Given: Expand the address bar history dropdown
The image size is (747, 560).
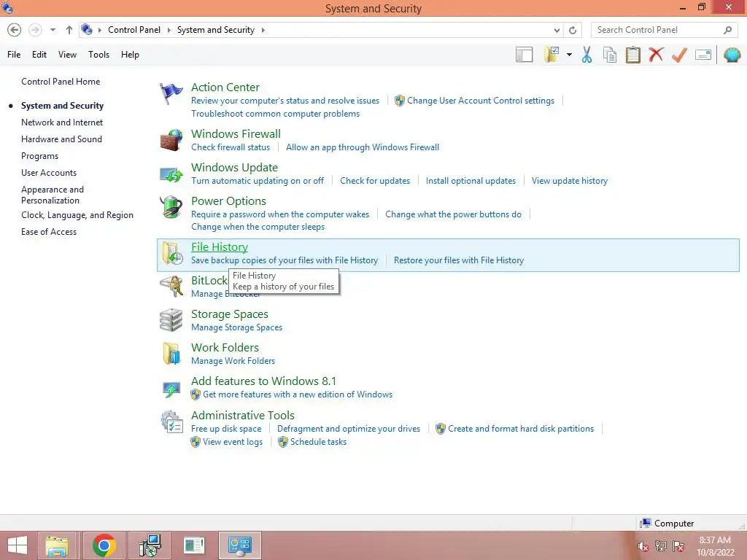Looking at the screenshot, I should (557, 30).
